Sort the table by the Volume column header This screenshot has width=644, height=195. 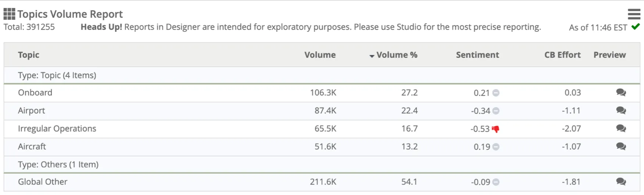[320, 55]
